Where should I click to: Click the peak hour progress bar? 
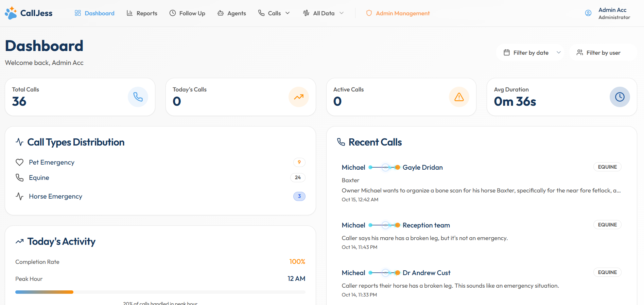(160, 292)
